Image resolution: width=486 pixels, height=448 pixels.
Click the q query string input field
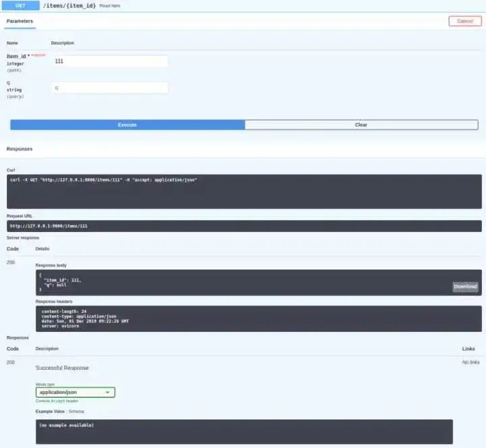click(x=110, y=88)
